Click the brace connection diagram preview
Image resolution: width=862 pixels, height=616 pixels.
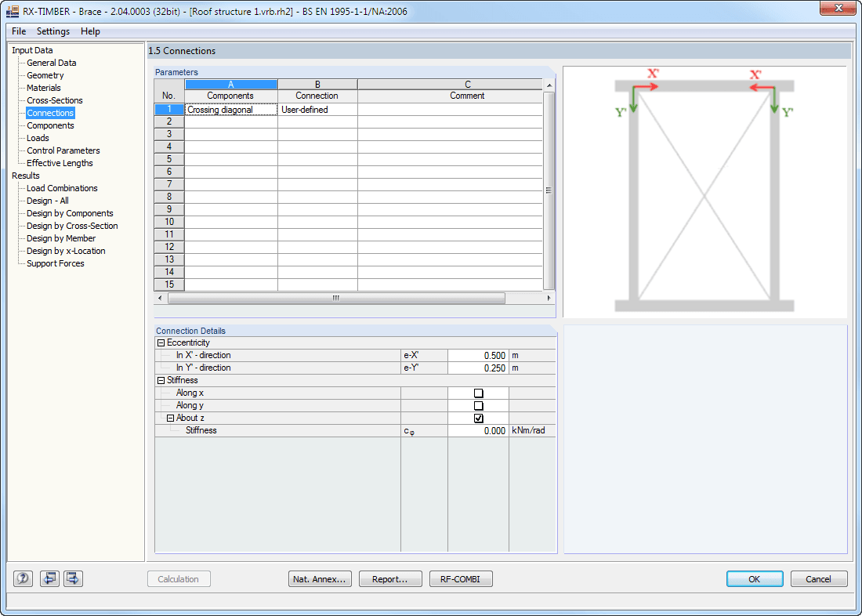tap(704, 191)
